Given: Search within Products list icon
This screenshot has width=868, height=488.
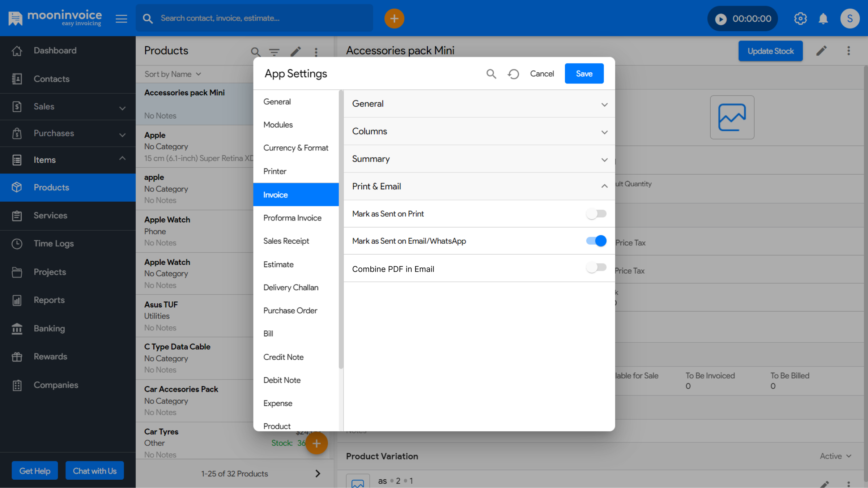Looking at the screenshot, I should coord(255,52).
